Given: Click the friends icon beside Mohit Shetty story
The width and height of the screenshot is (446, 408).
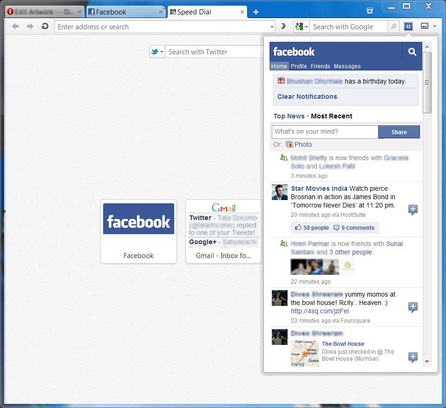Looking at the screenshot, I should [284, 158].
